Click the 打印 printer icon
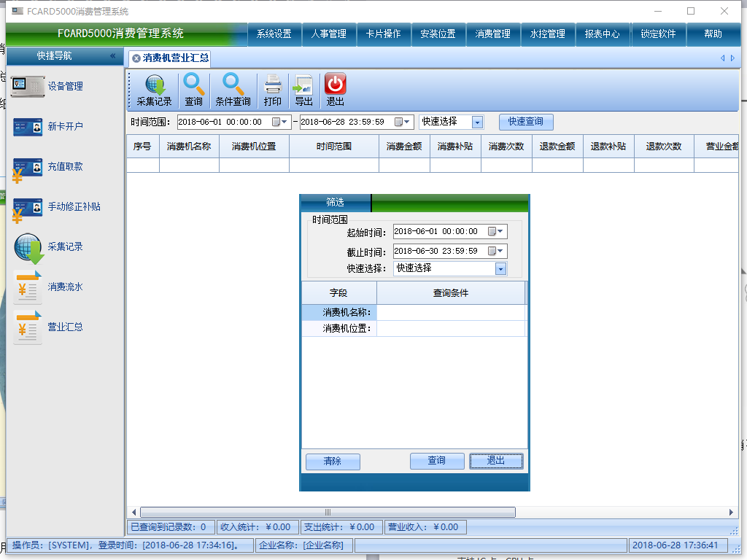 (x=273, y=89)
